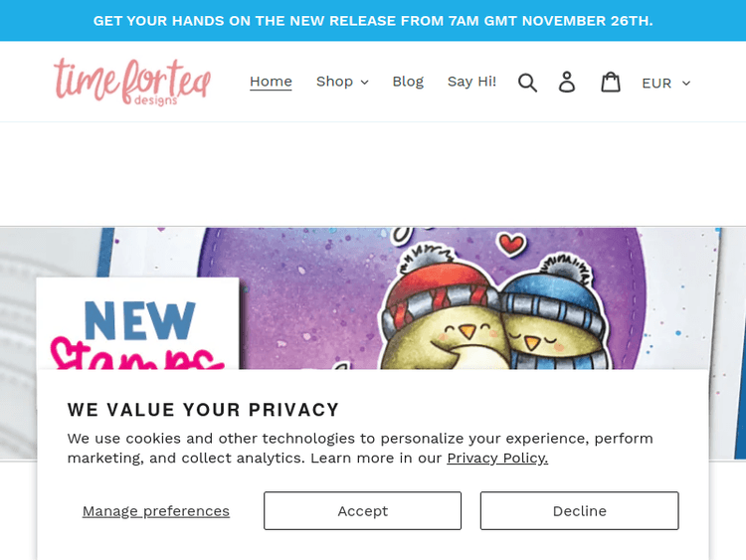Screen dimensions: 746x560
Task: Decline the cookies
Action: (579, 510)
